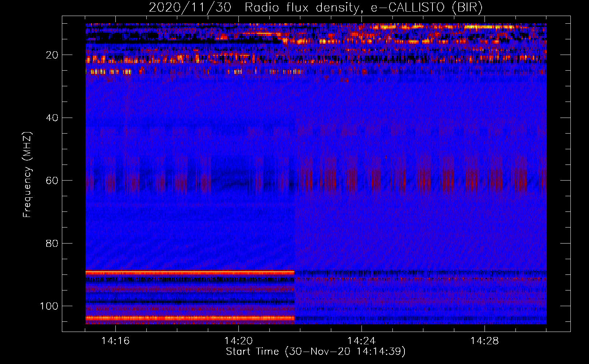Click the bright orange band near 104 MHz
Image resolution: width=589 pixels, height=364 pixels.
pos(190,318)
